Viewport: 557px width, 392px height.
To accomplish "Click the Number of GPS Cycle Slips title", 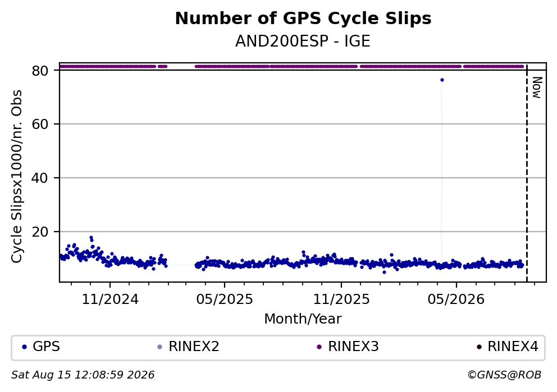I will tap(303, 19).
